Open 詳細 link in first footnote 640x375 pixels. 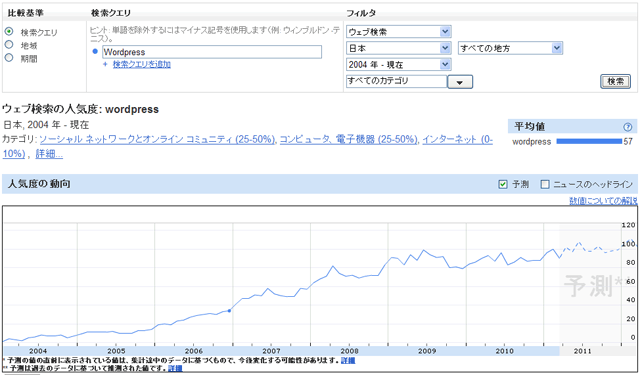point(348,361)
